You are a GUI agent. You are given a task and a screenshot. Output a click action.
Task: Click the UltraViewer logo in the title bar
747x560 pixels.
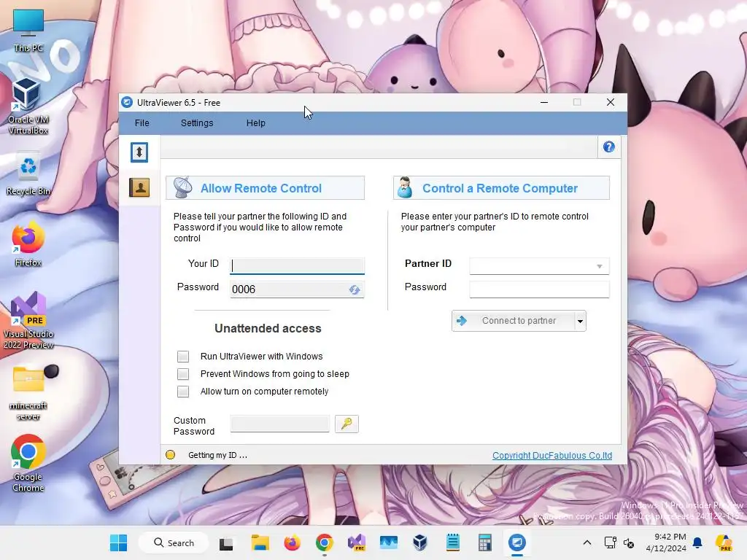tap(127, 102)
